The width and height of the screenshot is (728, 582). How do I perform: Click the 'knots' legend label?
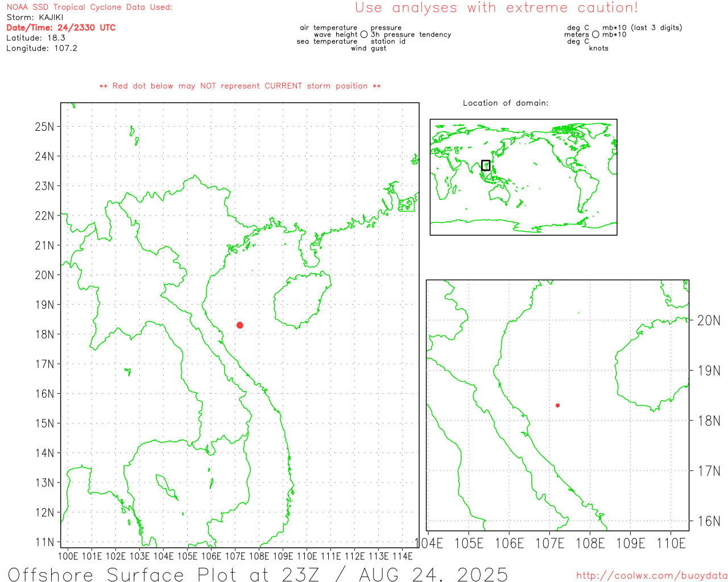(599, 48)
